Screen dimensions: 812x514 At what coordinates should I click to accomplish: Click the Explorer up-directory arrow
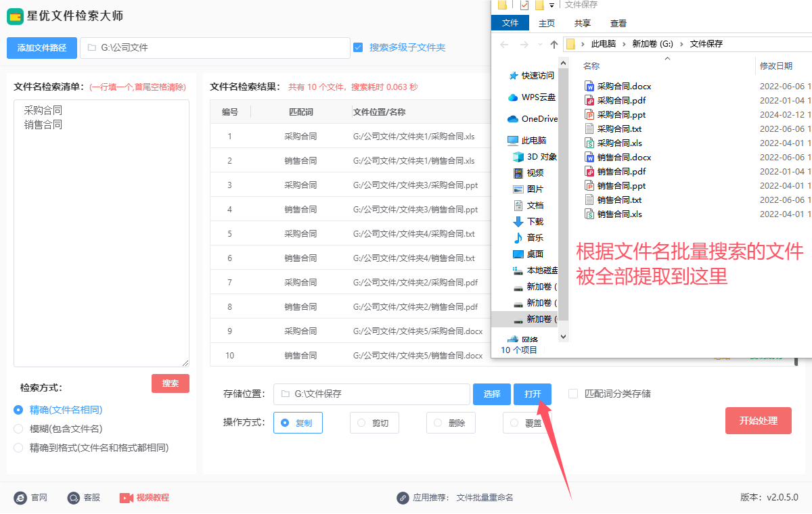pos(554,44)
